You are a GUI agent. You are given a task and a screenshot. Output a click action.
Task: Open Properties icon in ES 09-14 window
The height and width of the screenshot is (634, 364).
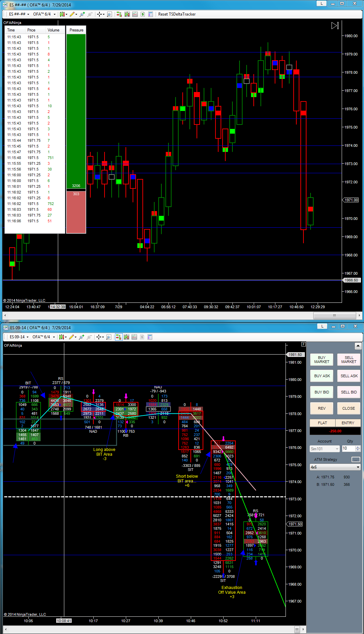pyautogui.click(x=150, y=337)
